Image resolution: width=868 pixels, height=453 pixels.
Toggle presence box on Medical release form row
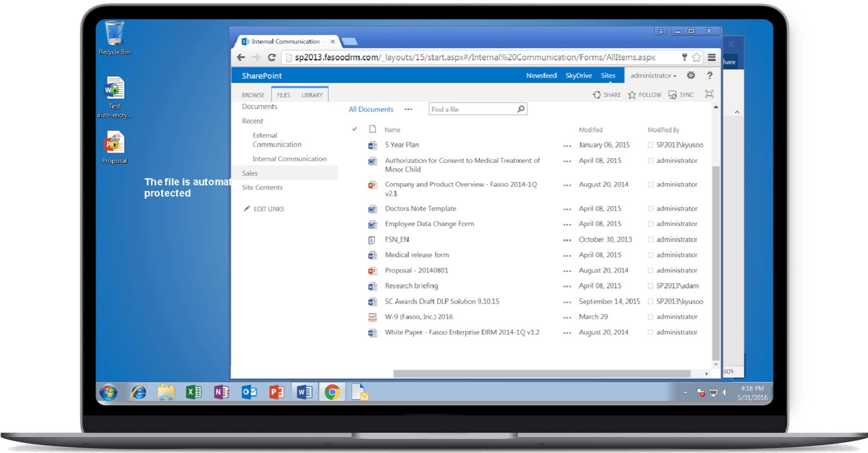click(650, 255)
